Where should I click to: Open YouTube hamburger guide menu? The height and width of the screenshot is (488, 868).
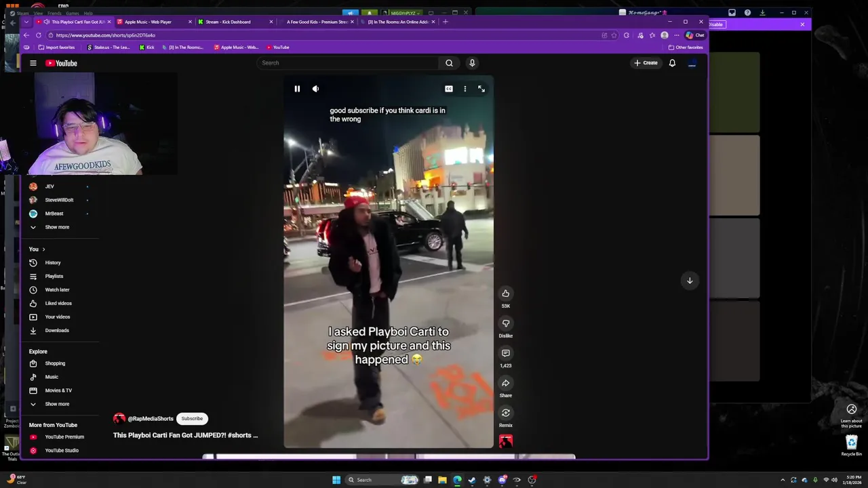[x=33, y=63]
